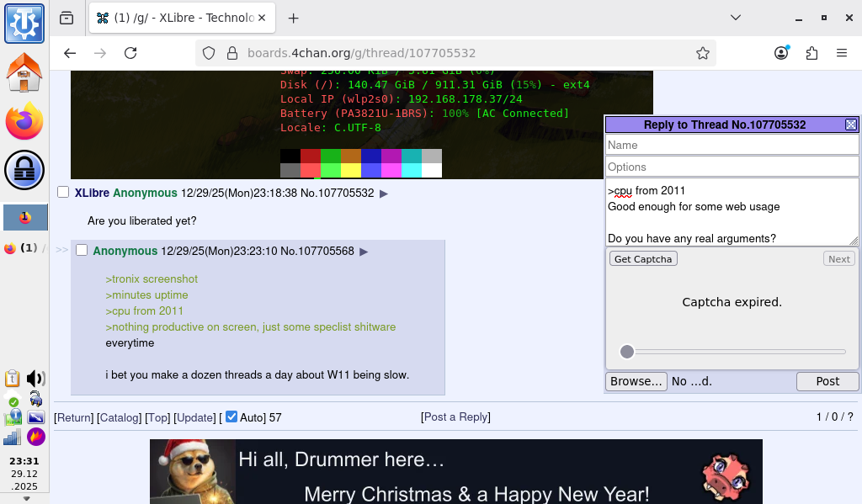The height and width of the screenshot is (504, 862).
Task: Click the Browse... file button
Action: 636,381
